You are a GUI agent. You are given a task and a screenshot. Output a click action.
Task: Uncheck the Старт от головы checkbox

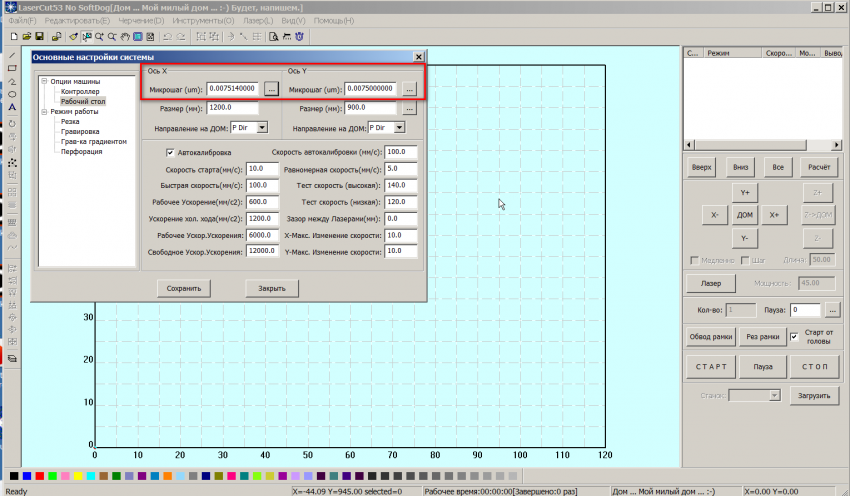[794, 337]
